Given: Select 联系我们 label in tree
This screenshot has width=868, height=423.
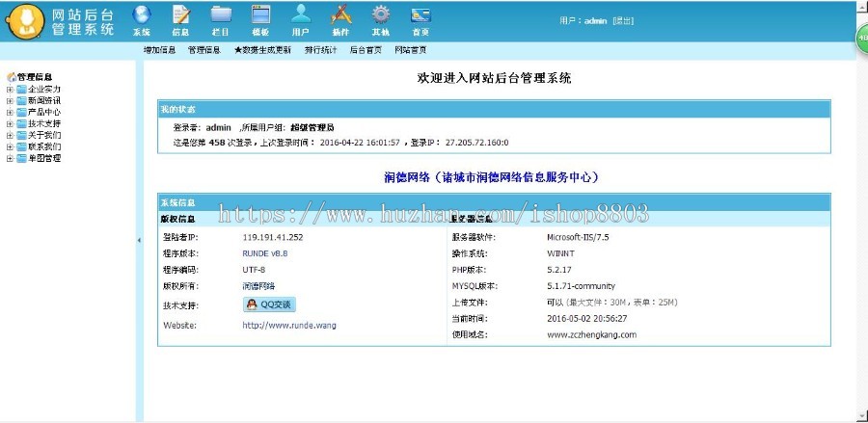Looking at the screenshot, I should [x=44, y=147].
